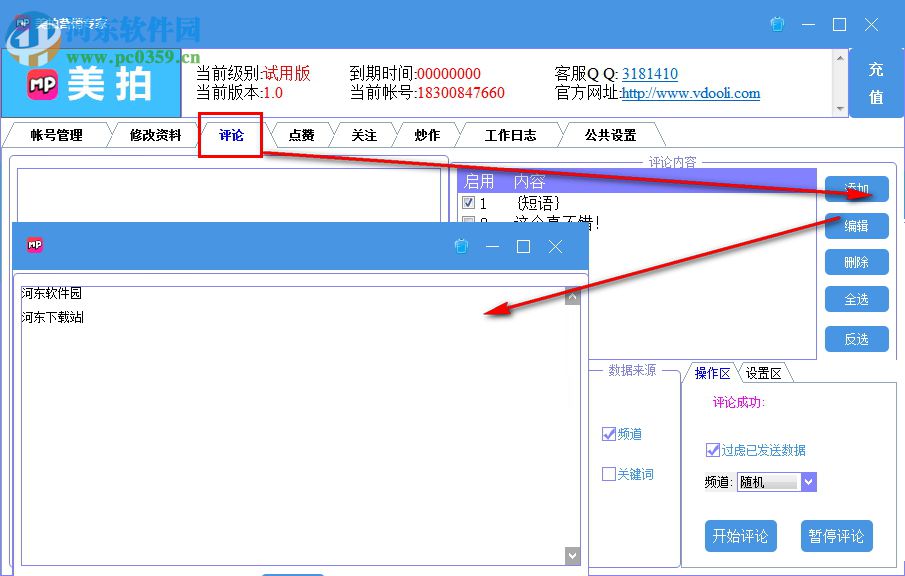The height and width of the screenshot is (576, 905).
Task: Switch to the 点赞 tab
Action: pos(301,134)
